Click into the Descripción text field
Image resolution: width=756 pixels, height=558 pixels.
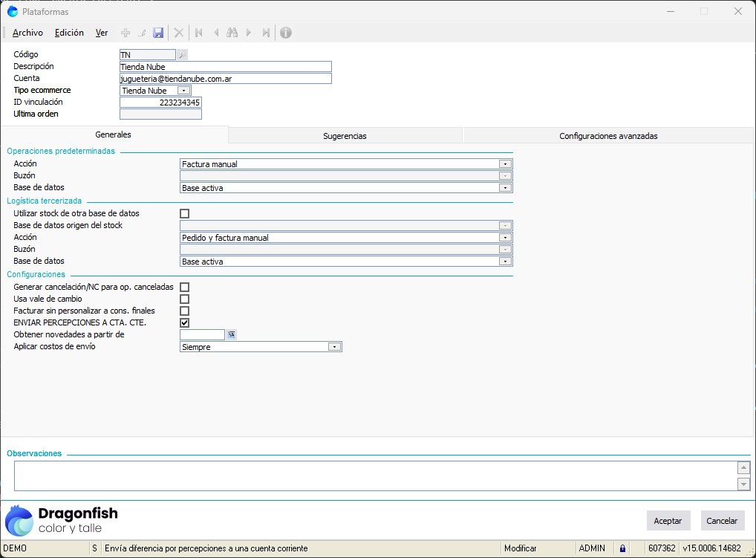[x=225, y=66]
